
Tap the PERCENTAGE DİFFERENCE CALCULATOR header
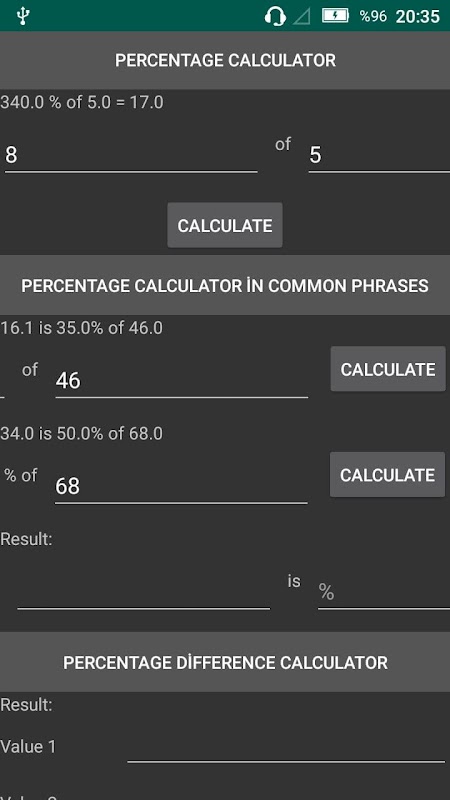click(x=225, y=662)
